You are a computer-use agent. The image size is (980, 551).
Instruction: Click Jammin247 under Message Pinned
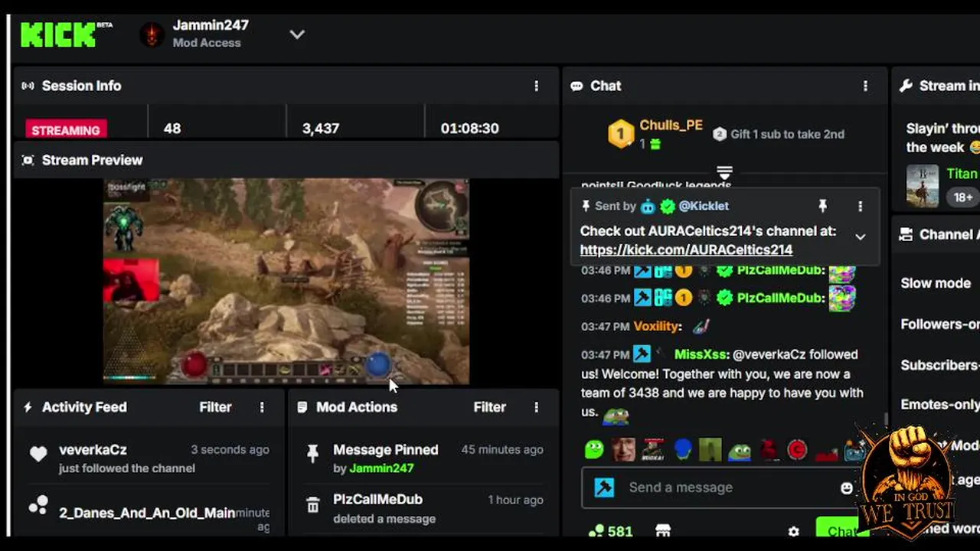point(381,468)
